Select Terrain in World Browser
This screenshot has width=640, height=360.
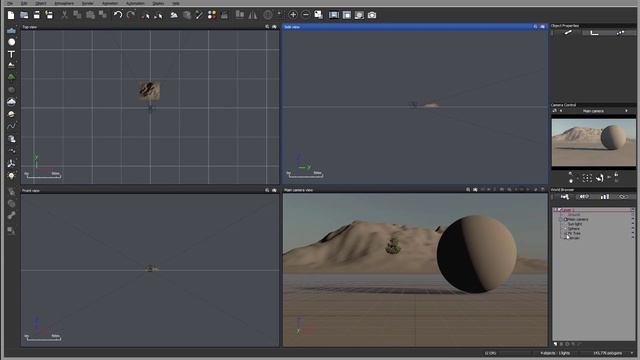[574, 238]
